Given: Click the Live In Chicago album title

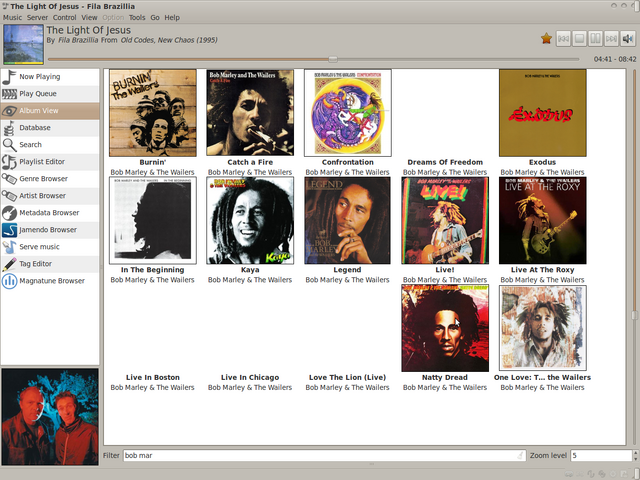Looking at the screenshot, I should 250,378.
